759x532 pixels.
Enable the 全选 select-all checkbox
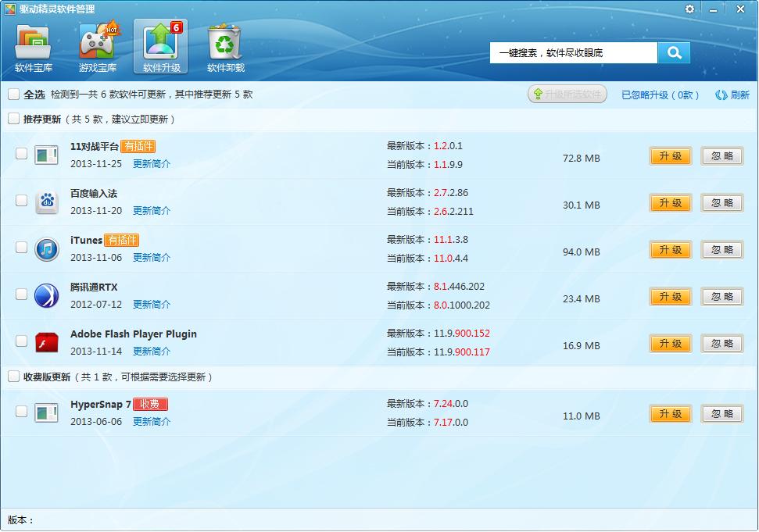[x=13, y=94]
